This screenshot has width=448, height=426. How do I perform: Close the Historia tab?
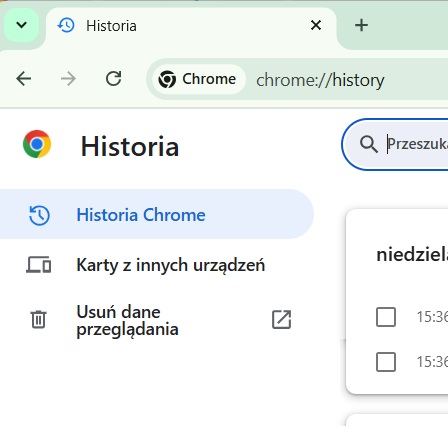316,25
